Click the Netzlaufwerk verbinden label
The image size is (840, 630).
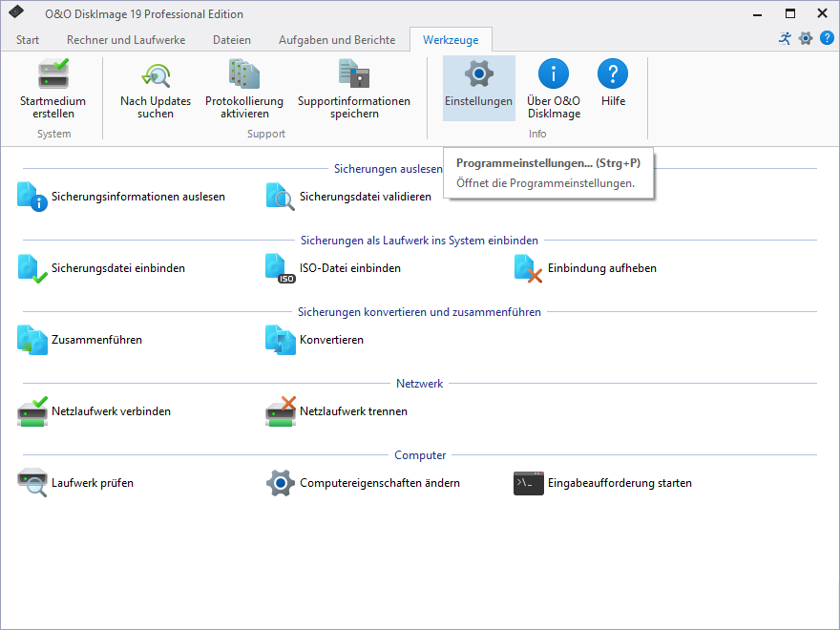click(x=111, y=411)
